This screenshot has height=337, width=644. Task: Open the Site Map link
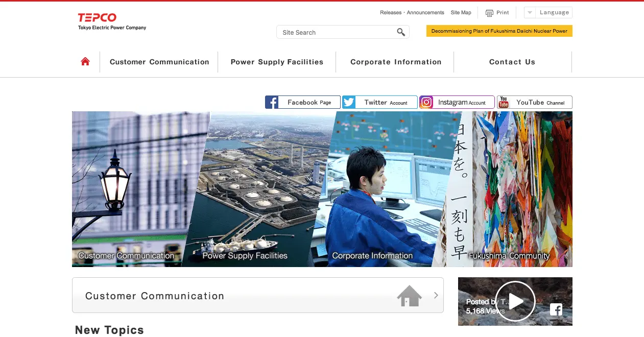point(461,13)
